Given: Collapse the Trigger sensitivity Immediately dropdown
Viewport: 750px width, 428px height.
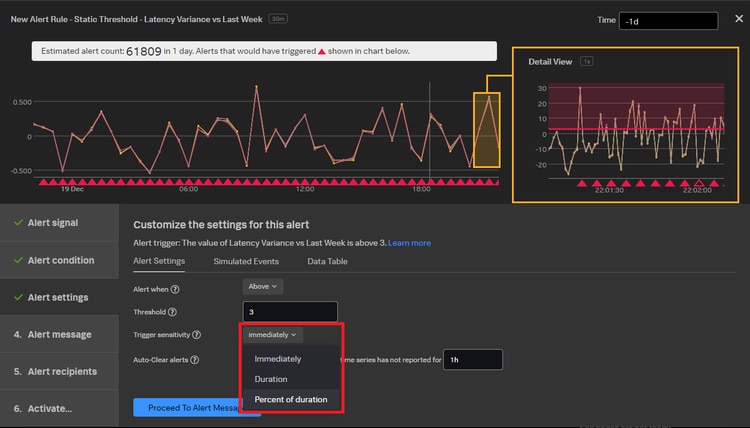Looking at the screenshot, I should [272, 335].
